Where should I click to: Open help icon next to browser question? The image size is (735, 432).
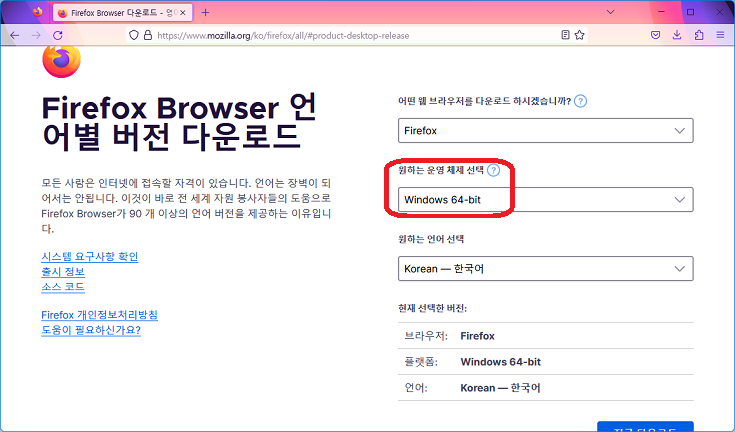coord(580,101)
